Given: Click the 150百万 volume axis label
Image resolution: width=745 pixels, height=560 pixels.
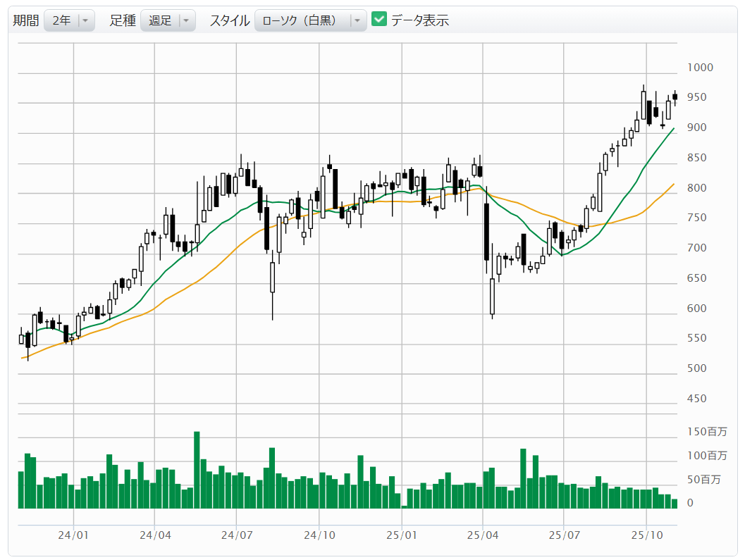Looking at the screenshot, I should [x=707, y=432].
